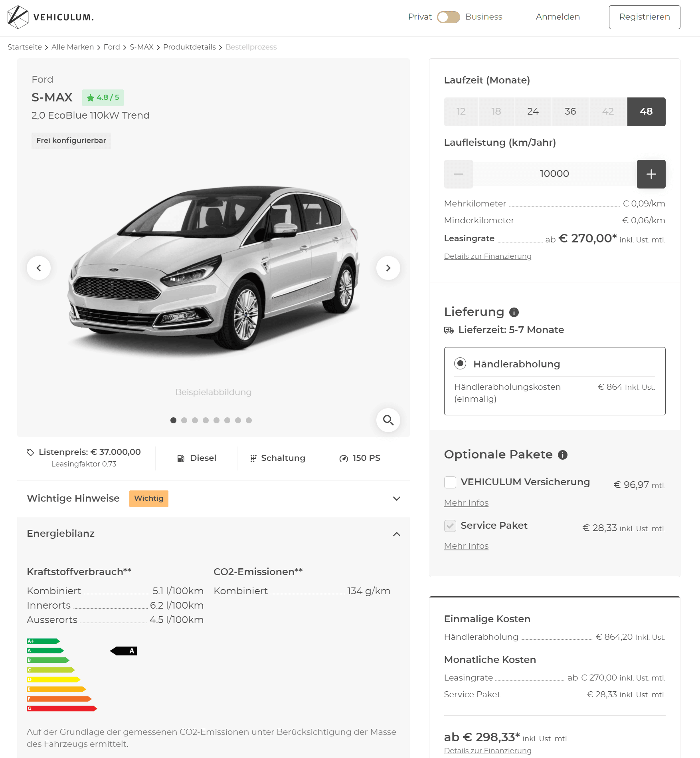The width and height of the screenshot is (700, 758).
Task: Click Registrieren button
Action: tap(645, 17)
